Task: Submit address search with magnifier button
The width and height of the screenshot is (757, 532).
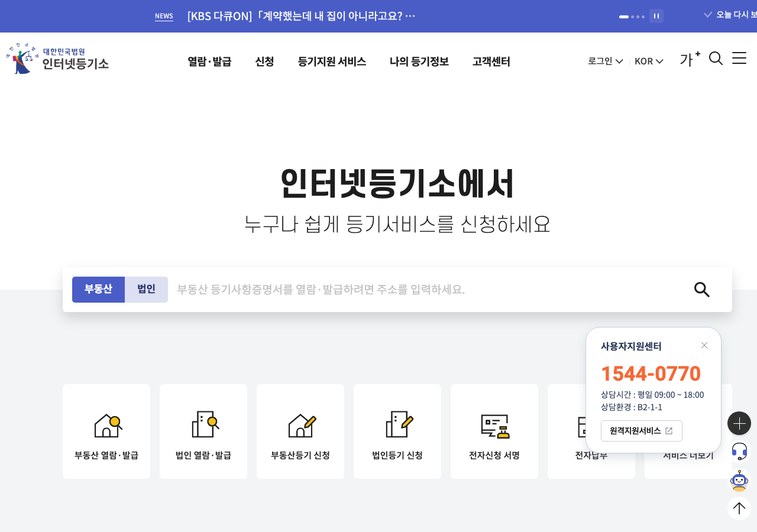Action: [x=702, y=290]
